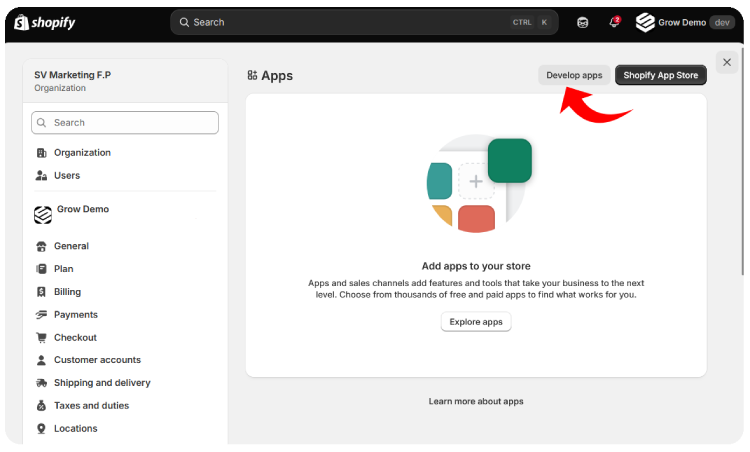This screenshot has height=452, width=750.
Task: Go to Payments settings
Action: tap(76, 315)
